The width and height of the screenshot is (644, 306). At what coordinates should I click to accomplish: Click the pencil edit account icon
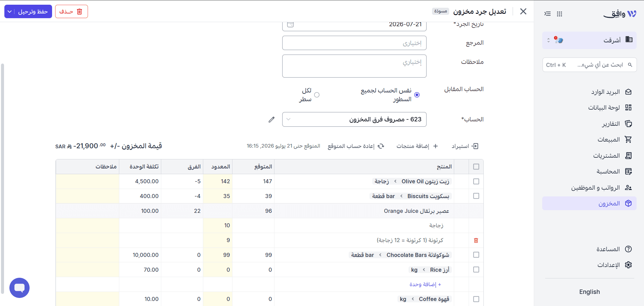271,120
